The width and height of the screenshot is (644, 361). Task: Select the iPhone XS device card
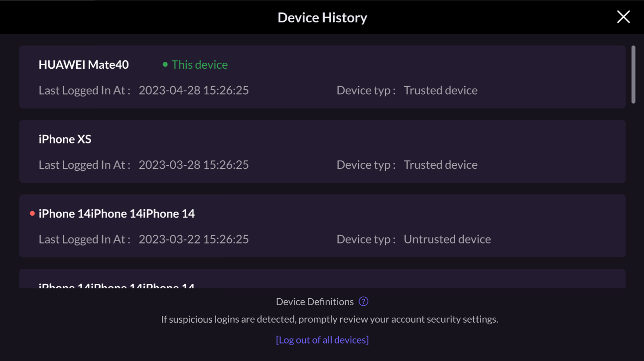[x=322, y=151]
